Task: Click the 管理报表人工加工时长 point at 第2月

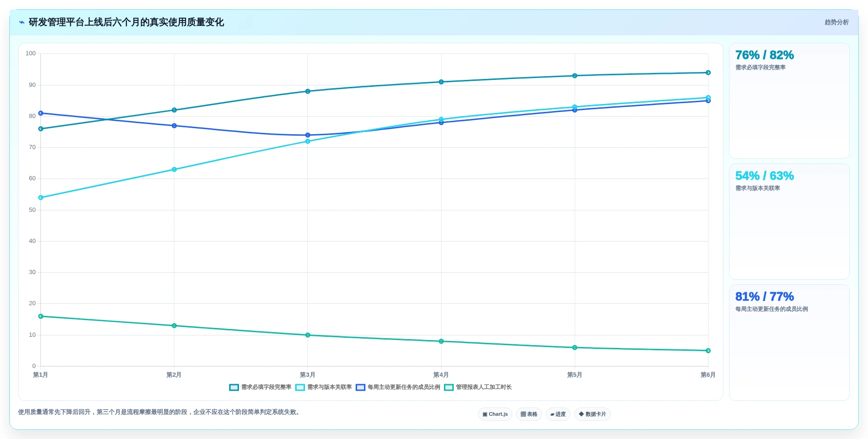Action: coord(174,326)
